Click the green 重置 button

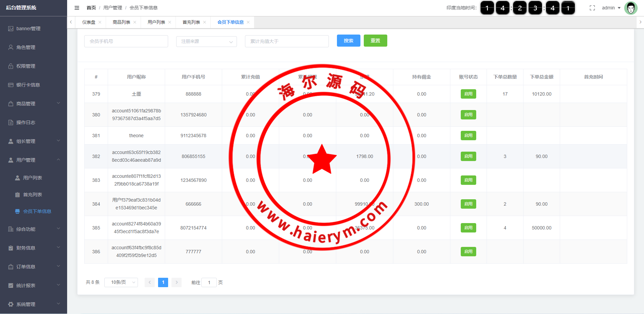click(375, 41)
